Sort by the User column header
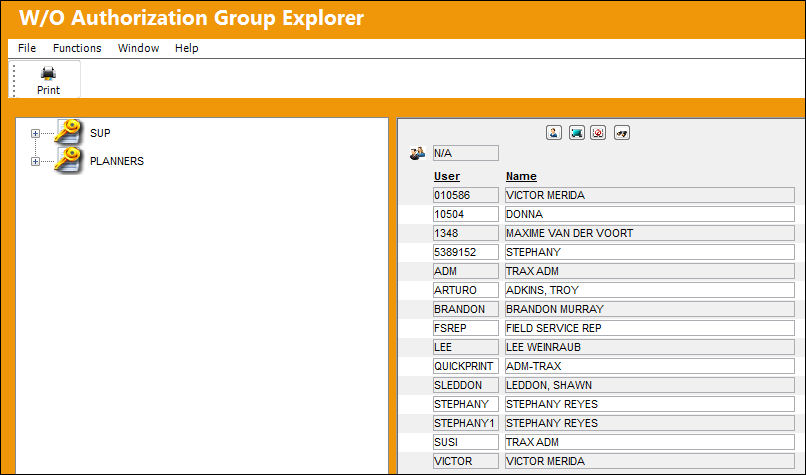This screenshot has width=806, height=475. (x=447, y=176)
